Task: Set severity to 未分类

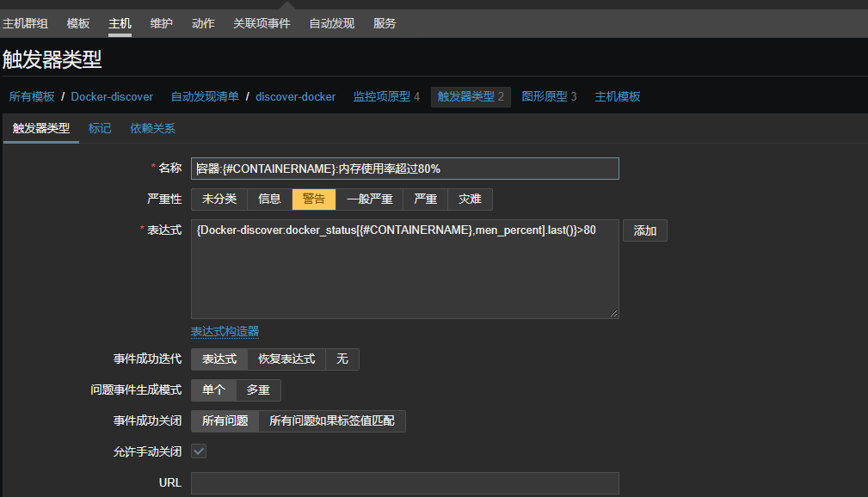Action: point(219,199)
